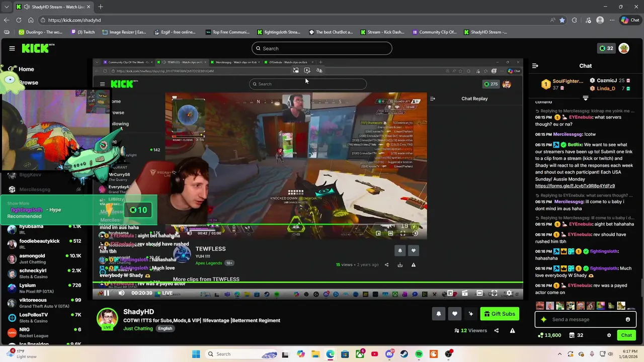
Task: Open the browser tab search dropdown
Action: [x=7, y=7]
